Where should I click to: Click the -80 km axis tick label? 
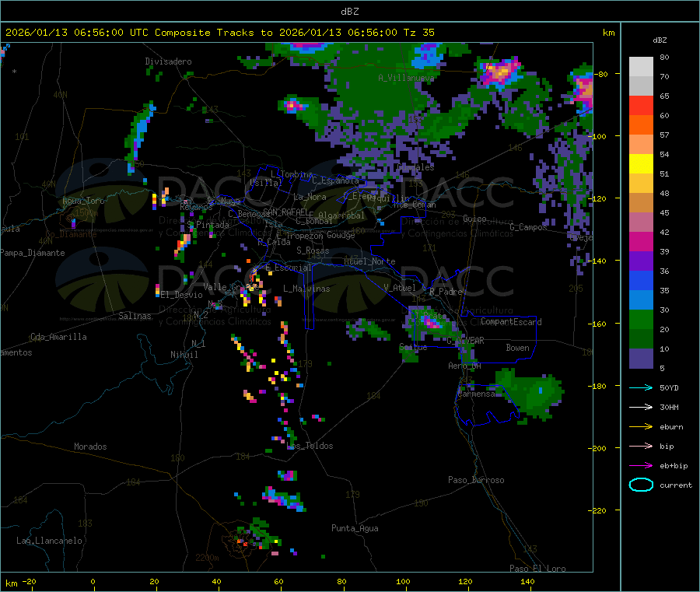click(x=600, y=74)
